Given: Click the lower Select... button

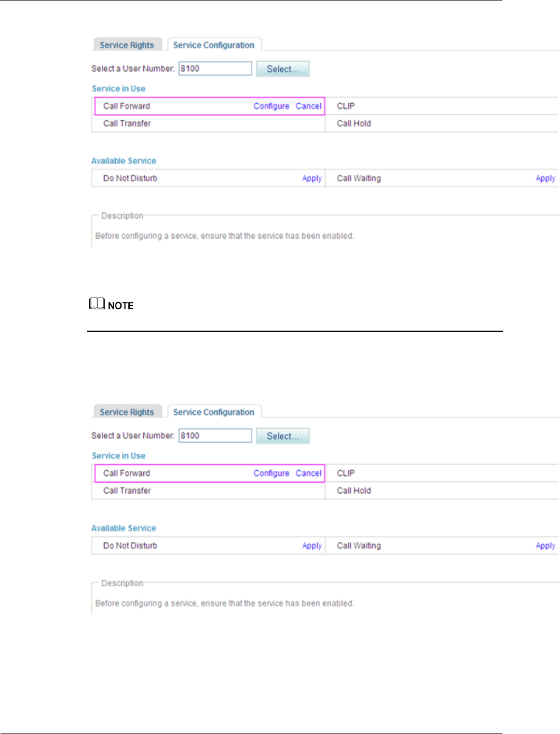Looking at the screenshot, I should [x=283, y=436].
